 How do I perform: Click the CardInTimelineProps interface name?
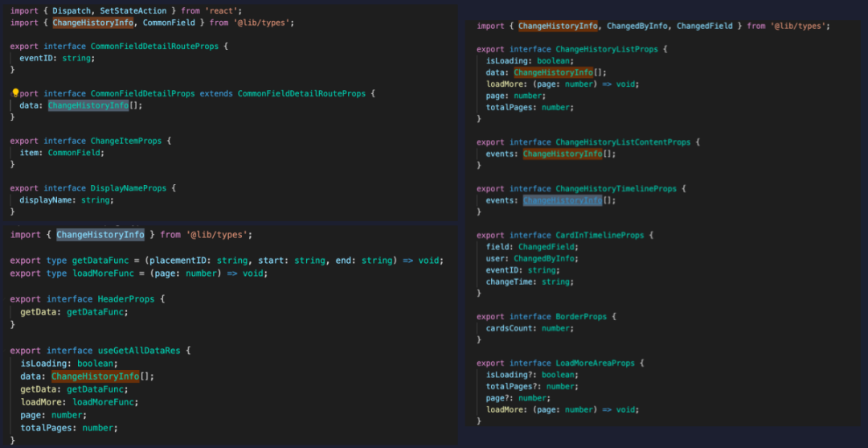tap(600, 236)
